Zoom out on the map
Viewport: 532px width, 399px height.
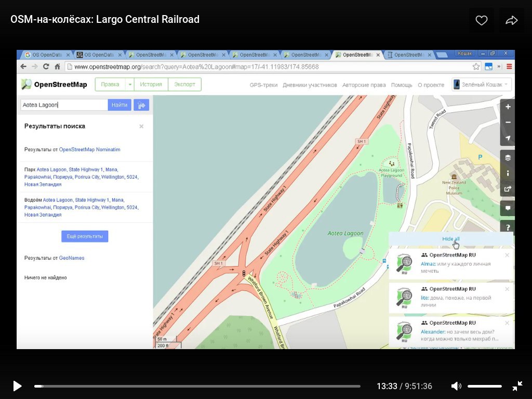pyautogui.click(x=508, y=122)
